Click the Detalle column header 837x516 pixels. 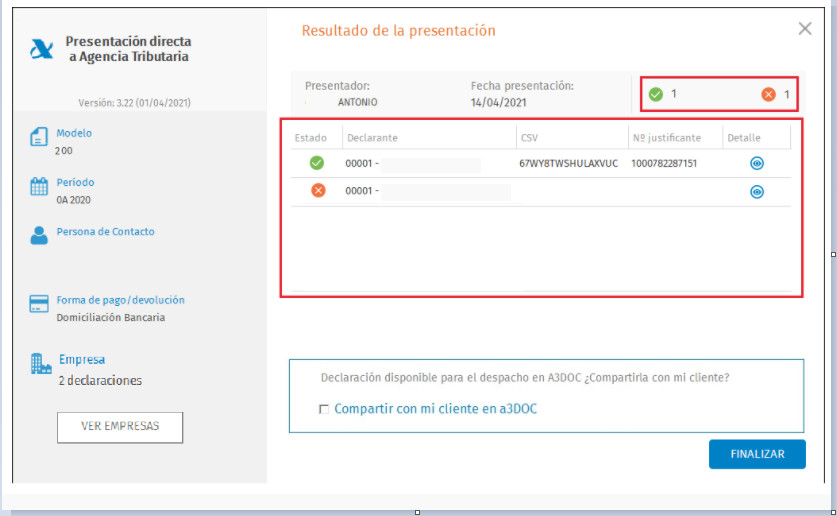[x=744, y=138]
